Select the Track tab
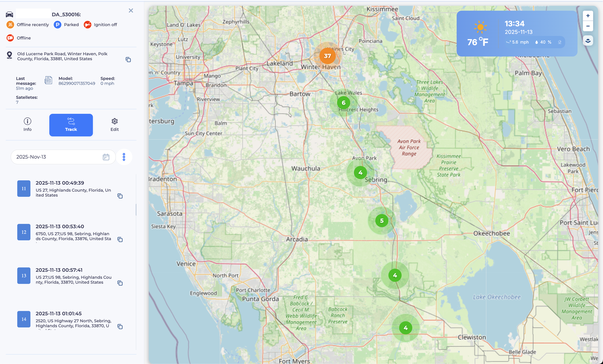Viewport: 603px width, 364px height. click(71, 125)
